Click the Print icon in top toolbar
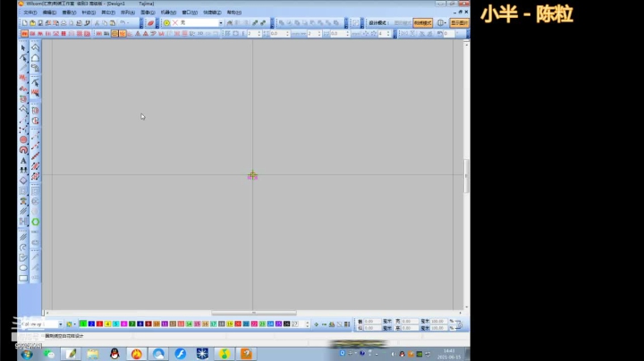The height and width of the screenshot is (361, 644). pos(64,23)
